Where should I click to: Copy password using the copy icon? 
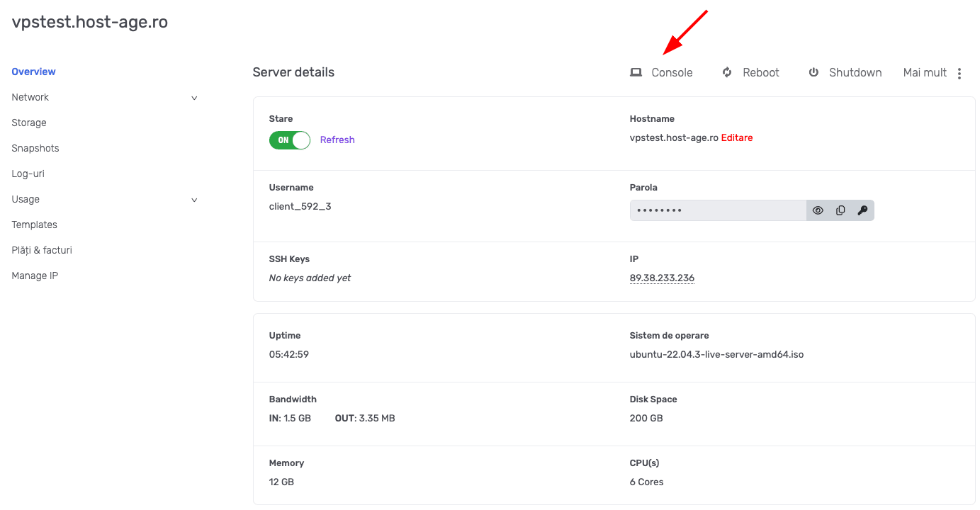click(840, 210)
